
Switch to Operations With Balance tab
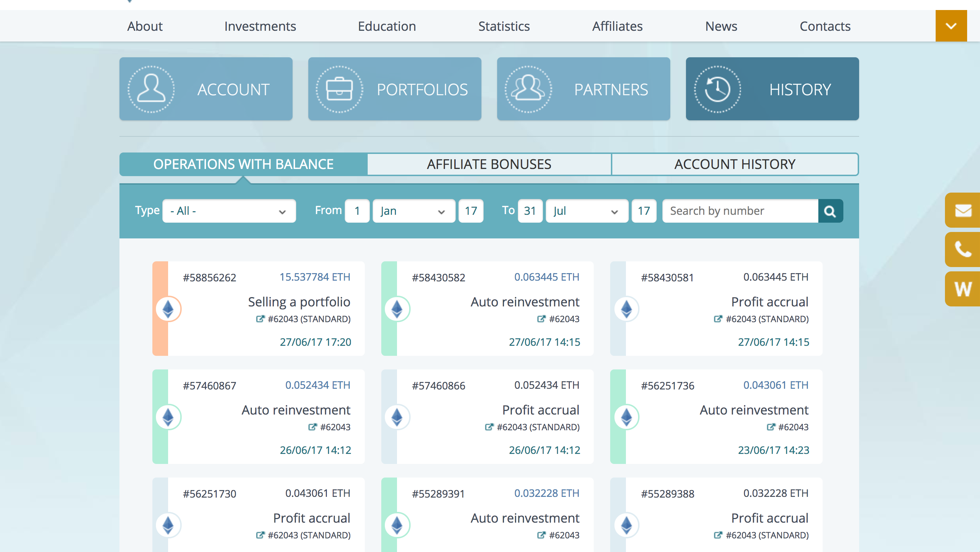[x=244, y=164]
